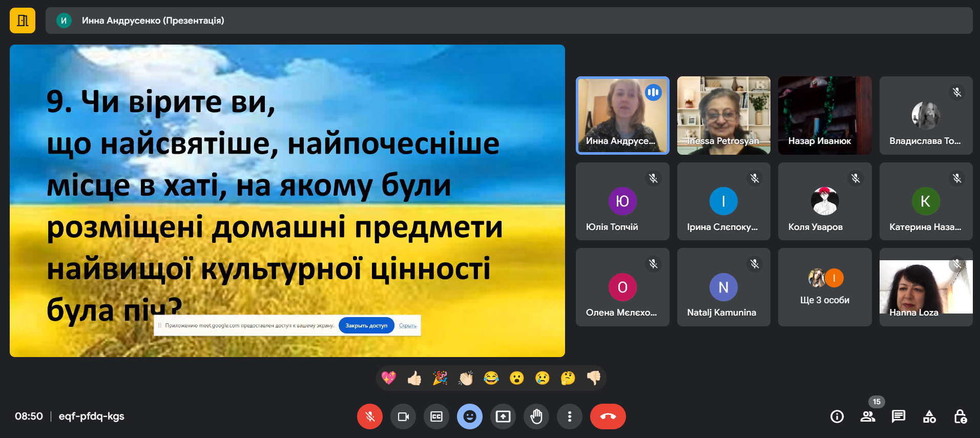Image resolution: width=980 pixels, height=438 pixels.
Task: Close the emoji reactions picker button
Action: pos(470,416)
